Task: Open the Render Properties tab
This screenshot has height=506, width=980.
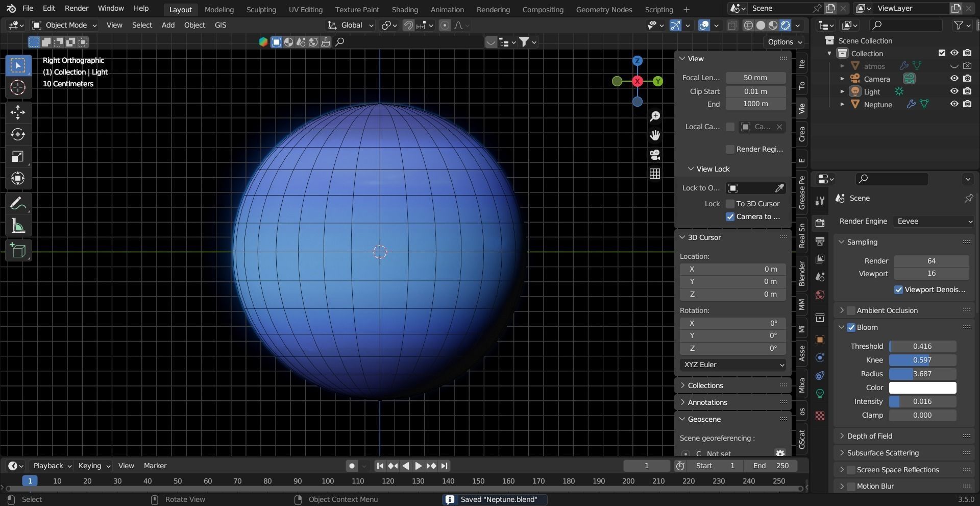Action: [x=820, y=223]
